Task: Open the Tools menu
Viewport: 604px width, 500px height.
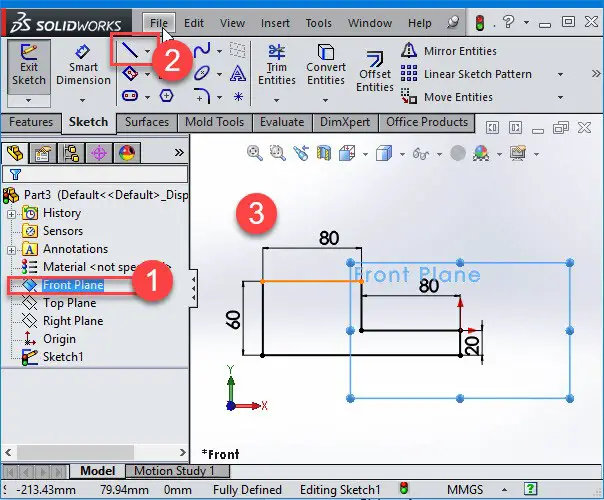Action: [x=319, y=23]
